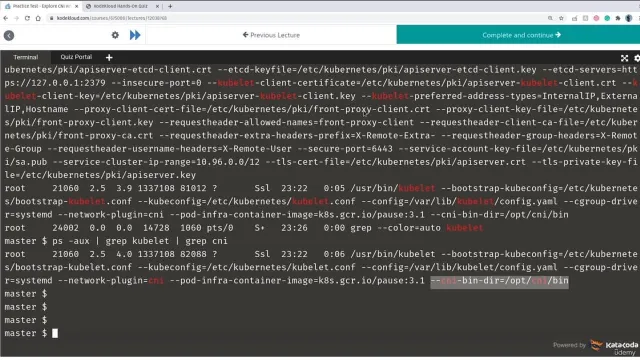Click the 'ps -aux | grep kubelet | grep cni' command
This screenshot has height=360, width=640.
pos(140,241)
